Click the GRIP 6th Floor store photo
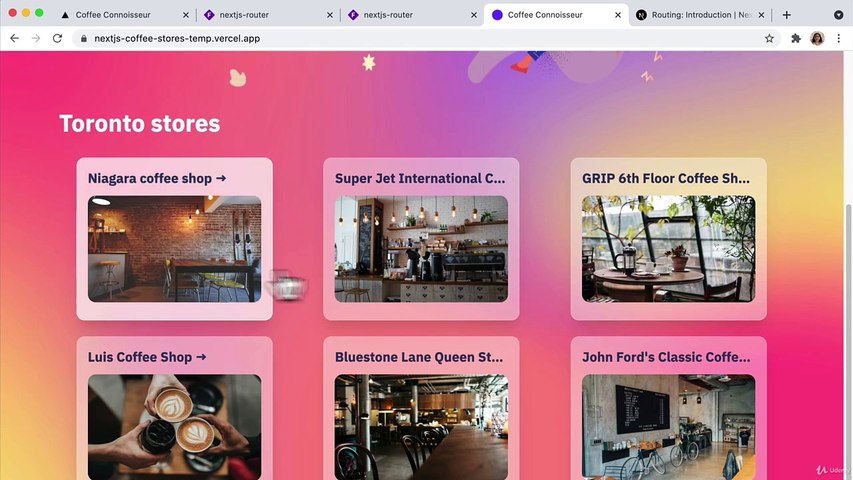The width and height of the screenshot is (853, 480). pyautogui.click(x=669, y=249)
